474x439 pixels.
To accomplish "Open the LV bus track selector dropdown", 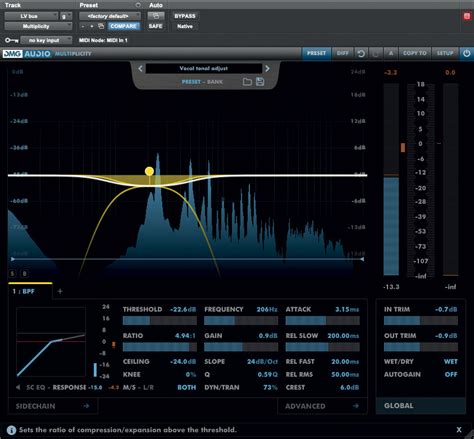I will point(31,16).
